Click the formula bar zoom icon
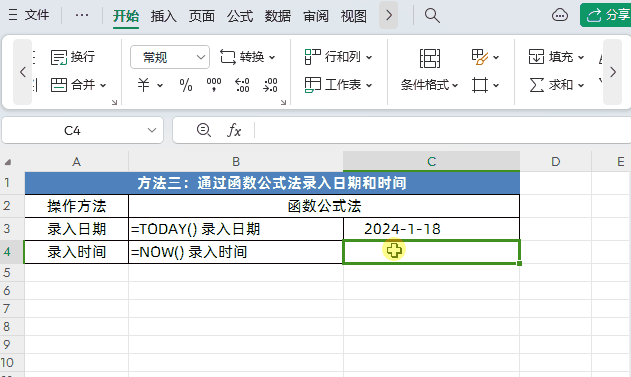 [204, 130]
